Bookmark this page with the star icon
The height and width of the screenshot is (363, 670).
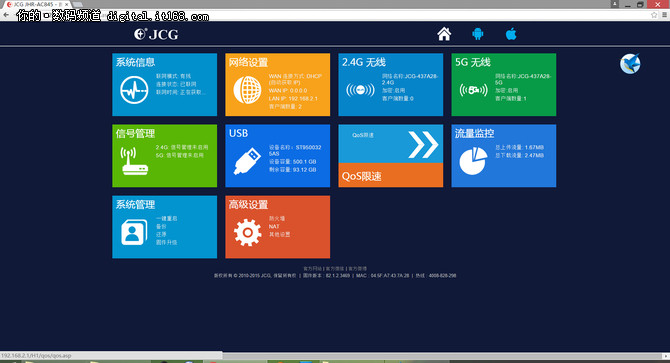coord(654,15)
